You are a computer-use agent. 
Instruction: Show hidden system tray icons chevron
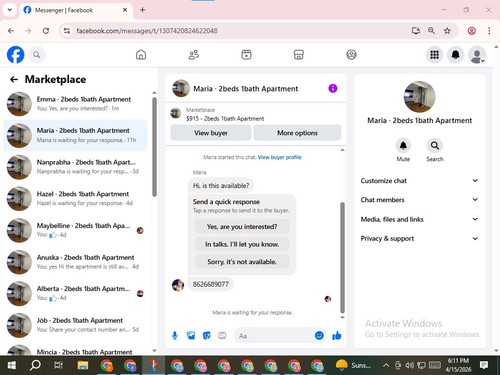(x=386, y=365)
